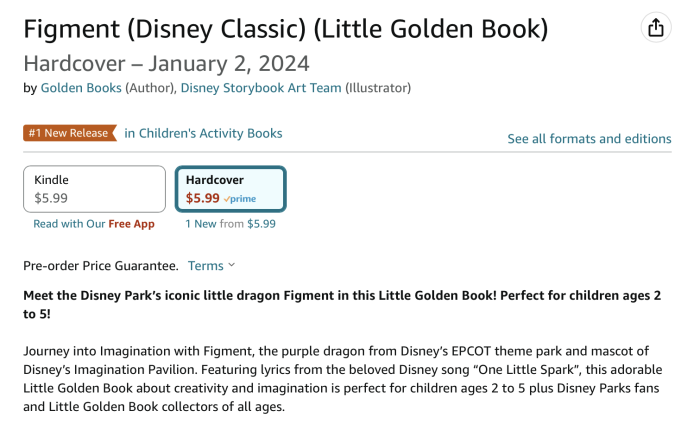Select the Kindle format option
Image resolution: width=700 pixels, height=430 pixels.
point(94,189)
